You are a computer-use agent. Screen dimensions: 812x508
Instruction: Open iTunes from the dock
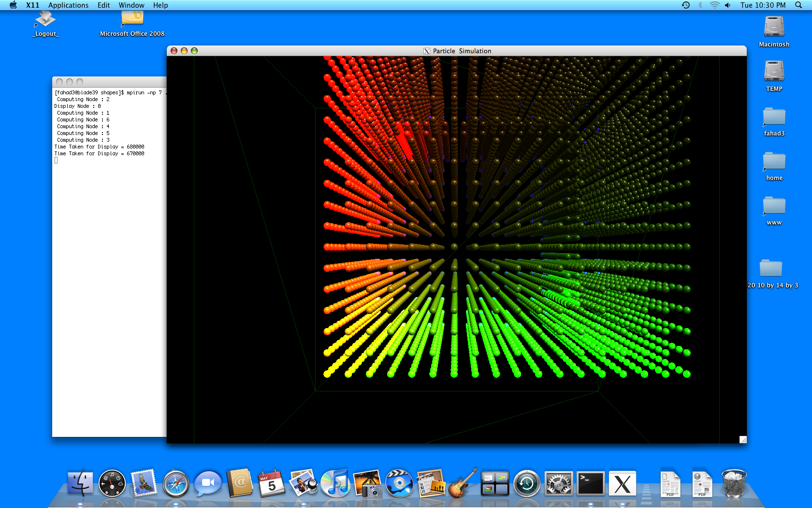click(335, 483)
